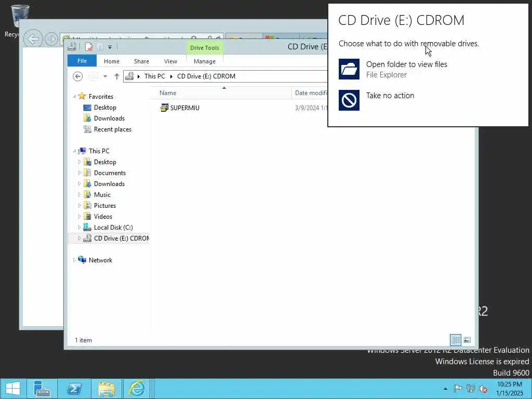
Task: Click the Windows Start button
Action: pos(13,389)
